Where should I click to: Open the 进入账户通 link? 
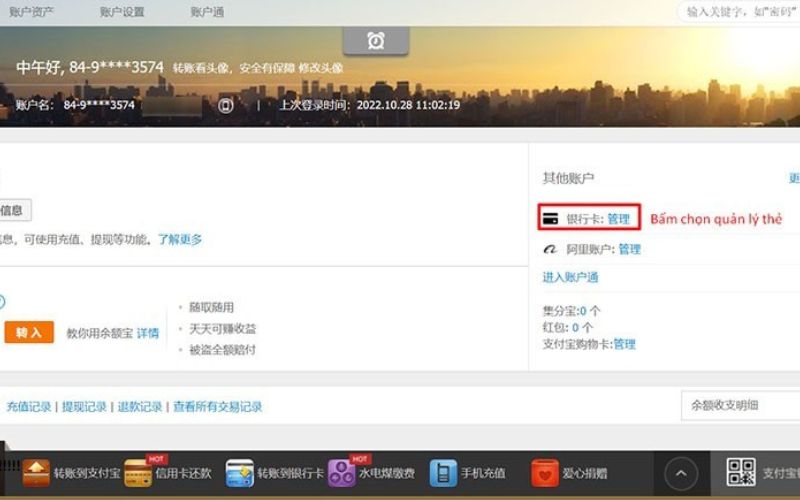tap(570, 277)
